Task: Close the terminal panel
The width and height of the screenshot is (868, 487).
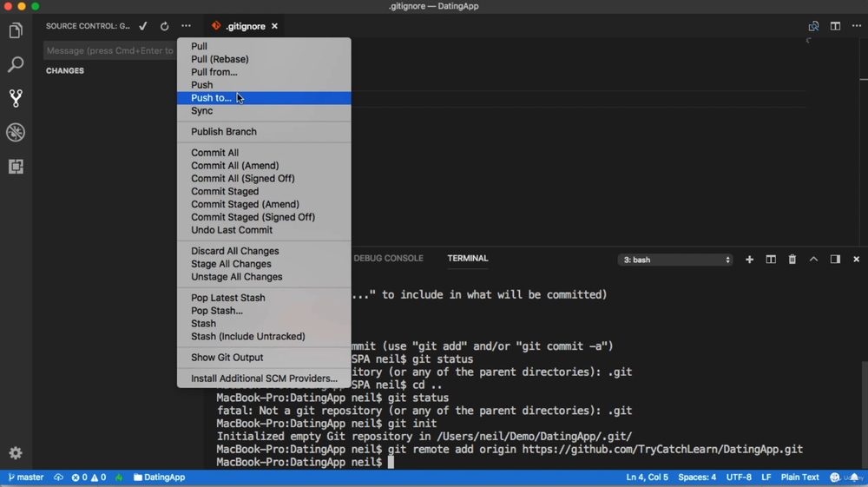Action: [x=857, y=260]
